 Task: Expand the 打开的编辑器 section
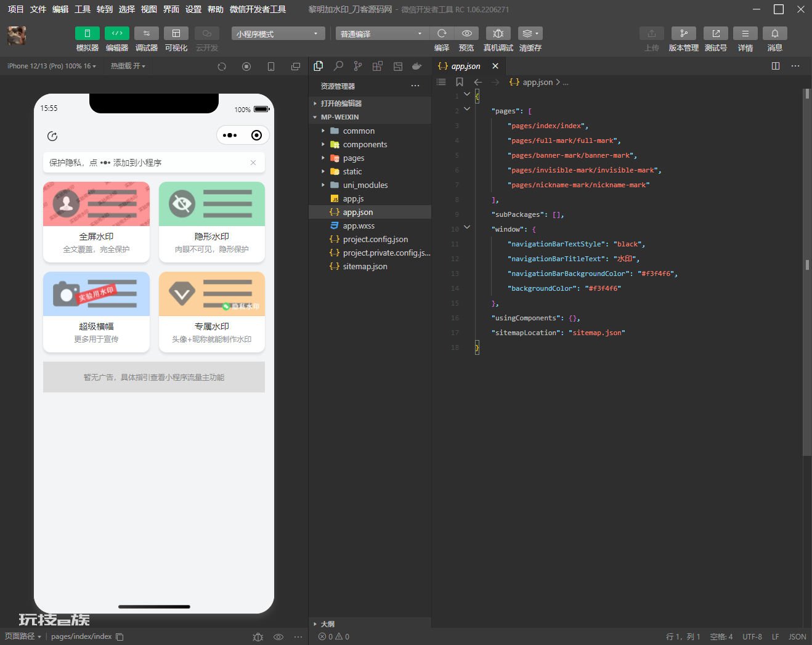[x=370, y=103]
